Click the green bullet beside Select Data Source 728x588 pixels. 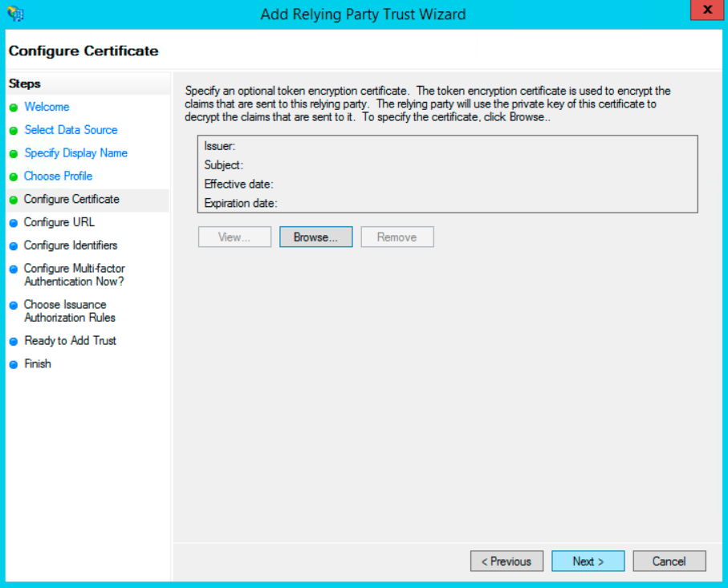14,131
